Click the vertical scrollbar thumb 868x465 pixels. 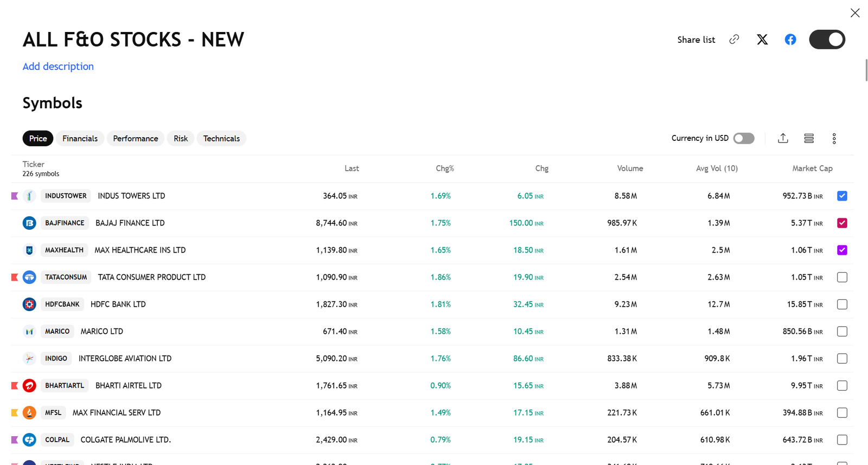pyautogui.click(x=866, y=70)
